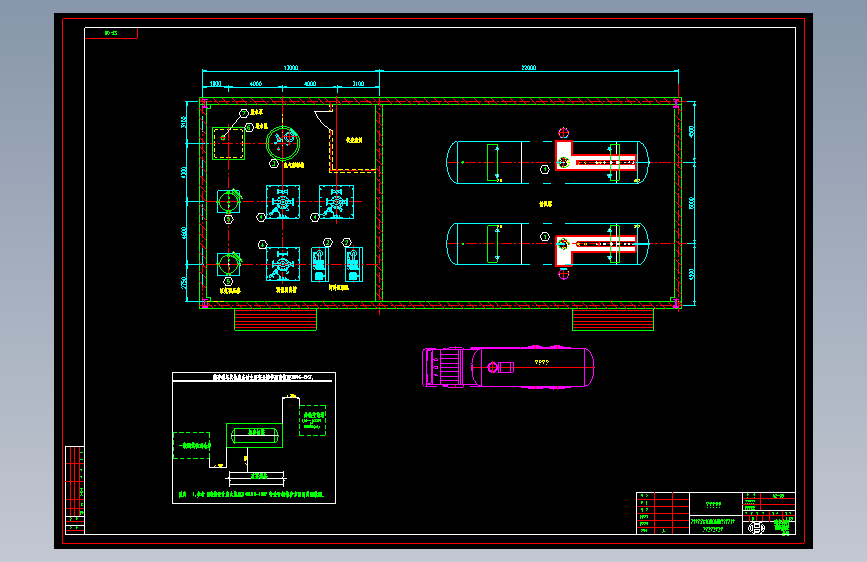The width and height of the screenshot is (867, 562).
Task: Select the yellow dashed square near balloon 6
Action: [228, 144]
